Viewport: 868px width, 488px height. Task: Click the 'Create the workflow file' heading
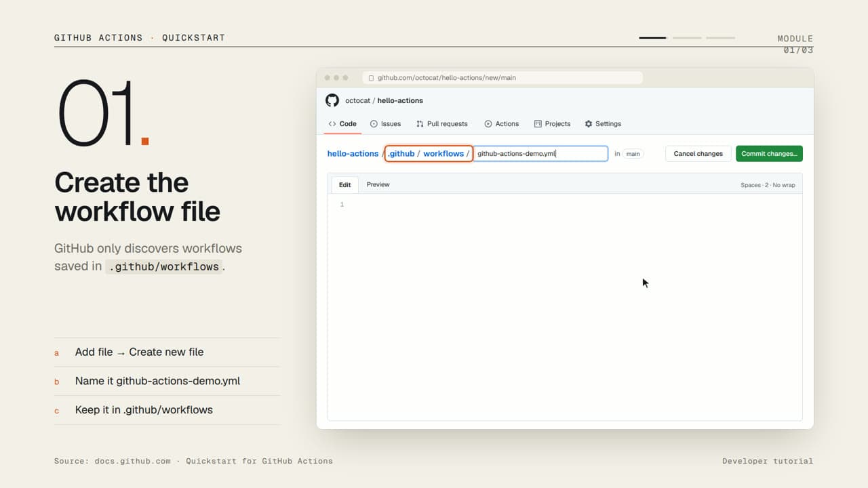(x=138, y=197)
